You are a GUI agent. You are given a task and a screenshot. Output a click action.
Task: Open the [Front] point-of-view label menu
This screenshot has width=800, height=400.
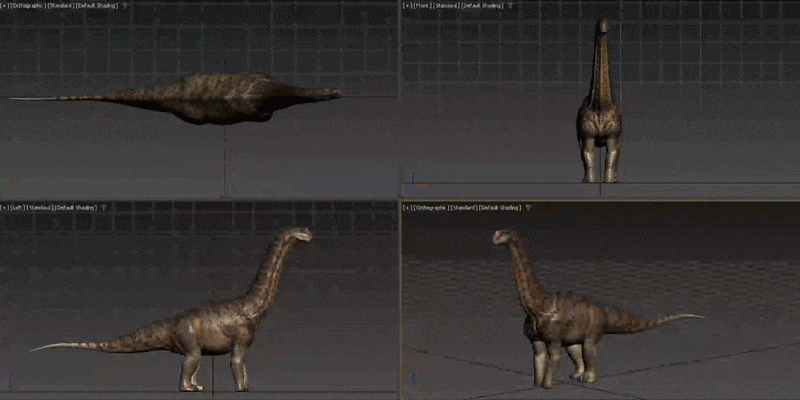(422, 6)
